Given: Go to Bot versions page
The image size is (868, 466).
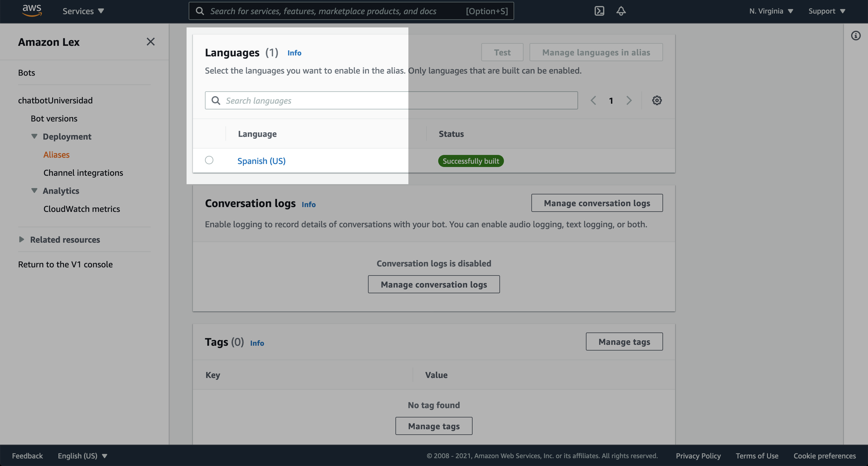Looking at the screenshot, I should 54,118.
